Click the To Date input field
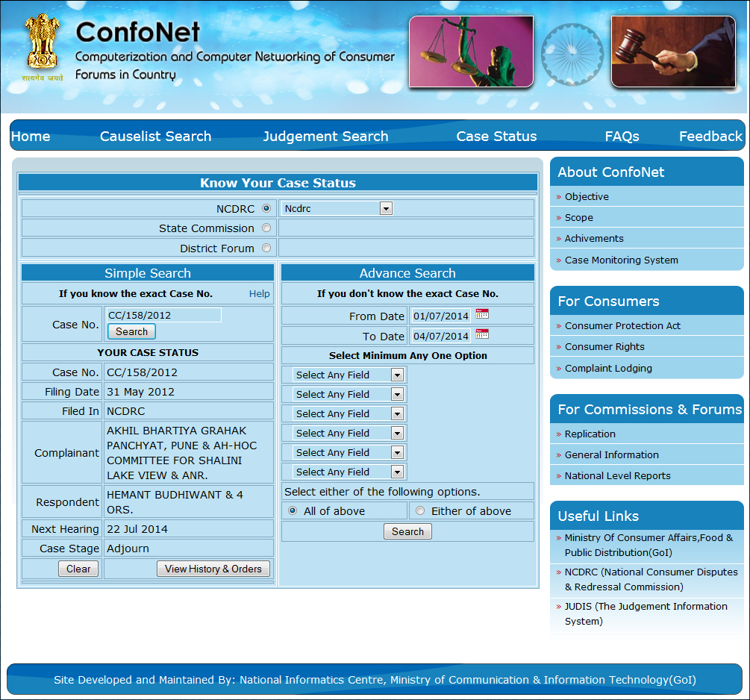 pyautogui.click(x=441, y=336)
